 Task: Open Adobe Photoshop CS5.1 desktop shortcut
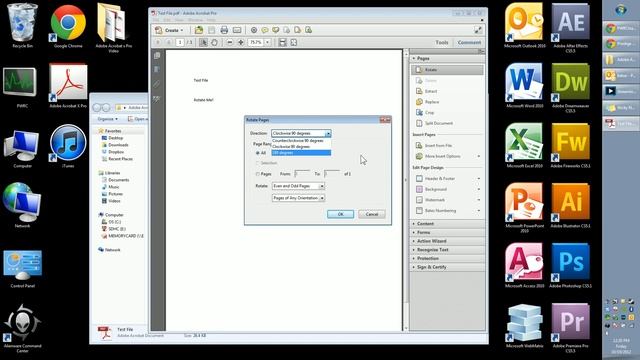point(571,265)
